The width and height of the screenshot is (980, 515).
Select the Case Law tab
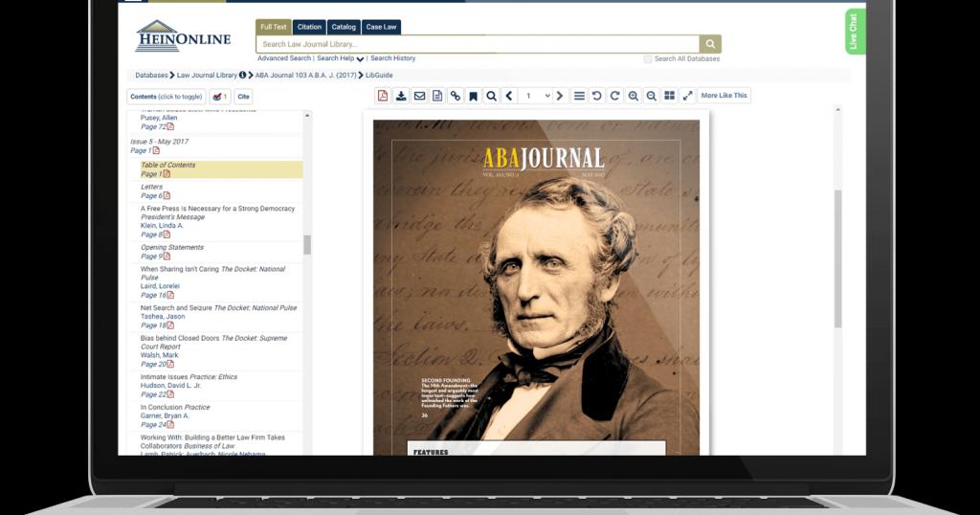381,27
